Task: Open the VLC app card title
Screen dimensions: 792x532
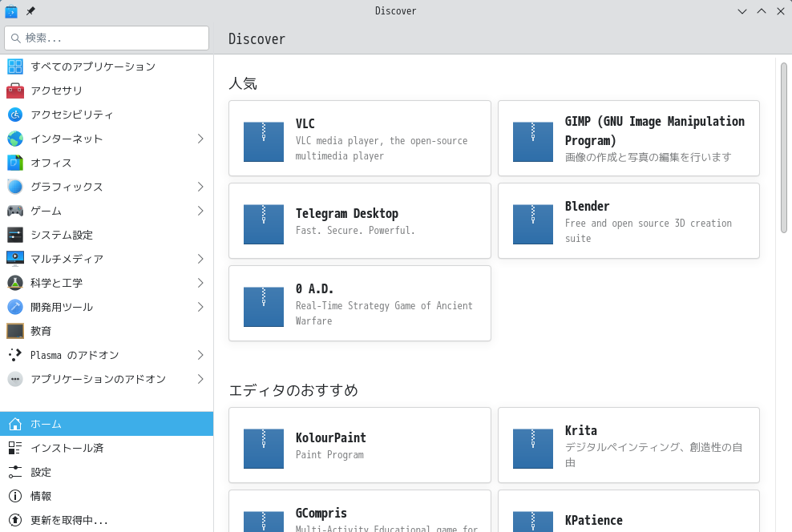Action: pos(305,123)
